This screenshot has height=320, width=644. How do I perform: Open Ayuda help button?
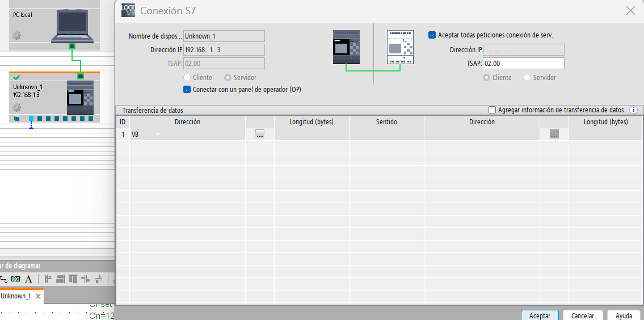coord(624,315)
